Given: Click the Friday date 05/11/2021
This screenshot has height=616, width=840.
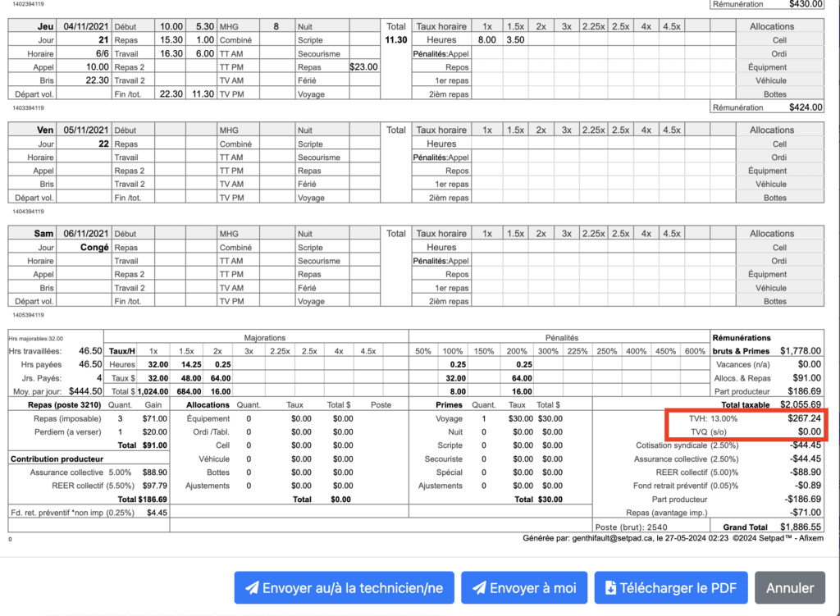Looking at the screenshot, I should (x=85, y=130).
